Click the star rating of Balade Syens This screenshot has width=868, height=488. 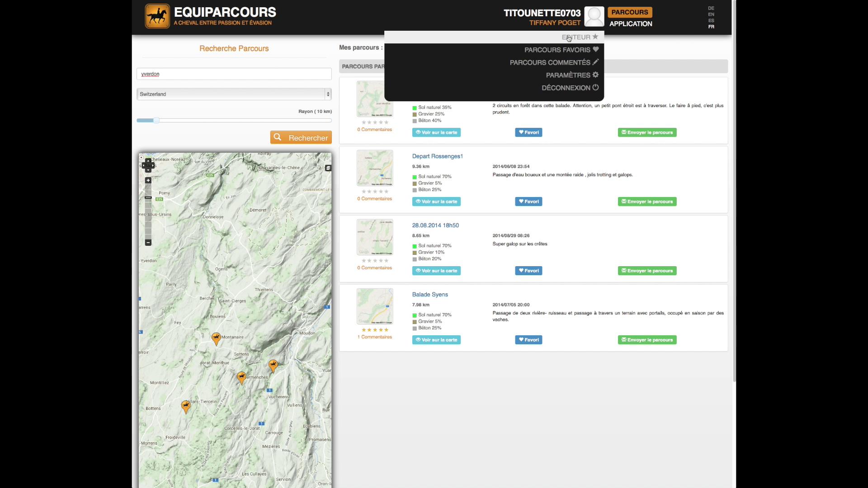pos(375,330)
